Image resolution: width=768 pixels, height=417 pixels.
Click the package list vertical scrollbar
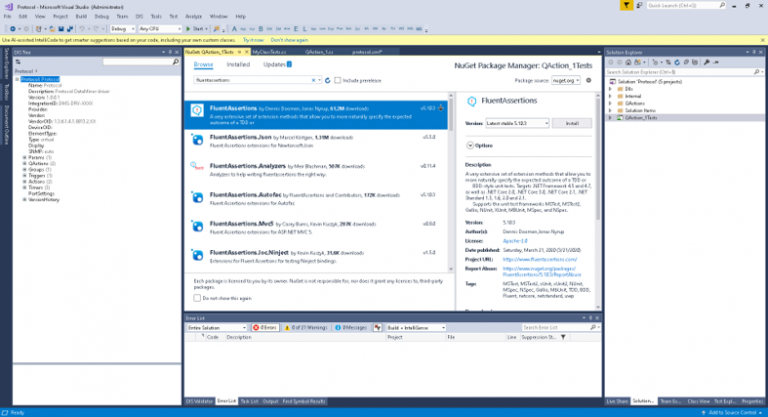[x=452, y=180]
